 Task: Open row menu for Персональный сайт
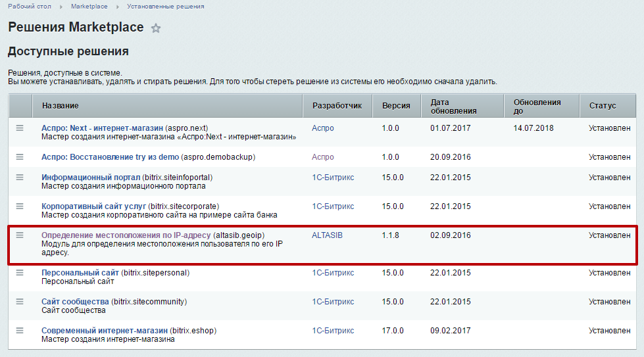[x=20, y=272]
